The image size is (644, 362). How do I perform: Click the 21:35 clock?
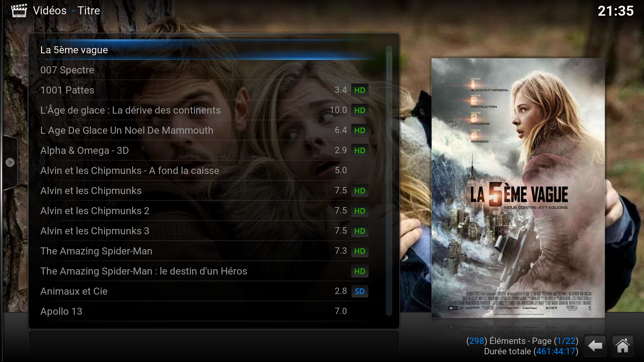616,11
